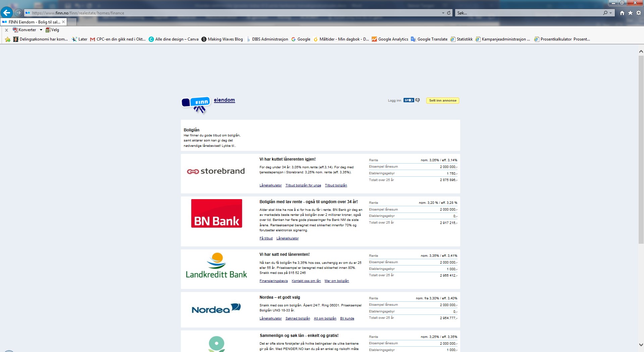This screenshot has width=644, height=352.
Task: Click the Logg inn link
Action: click(x=394, y=101)
